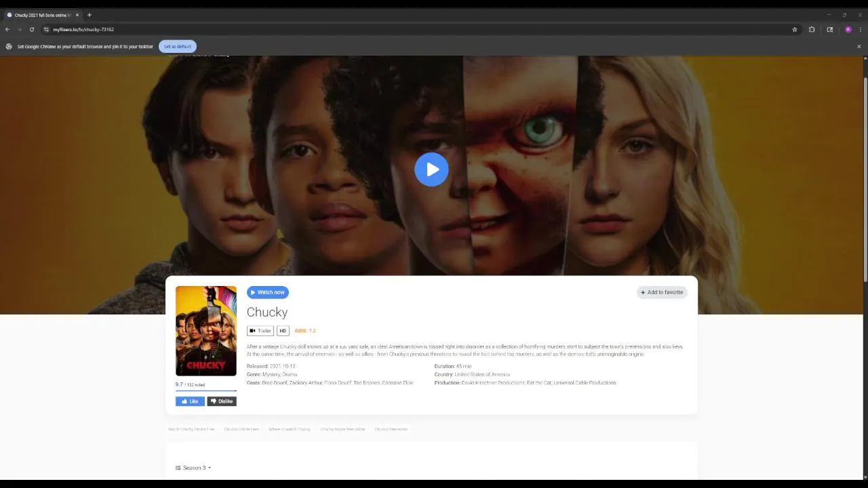Open the Chrome profile avatar
Image resolution: width=868 pixels, height=488 pixels.
pyautogui.click(x=848, y=29)
